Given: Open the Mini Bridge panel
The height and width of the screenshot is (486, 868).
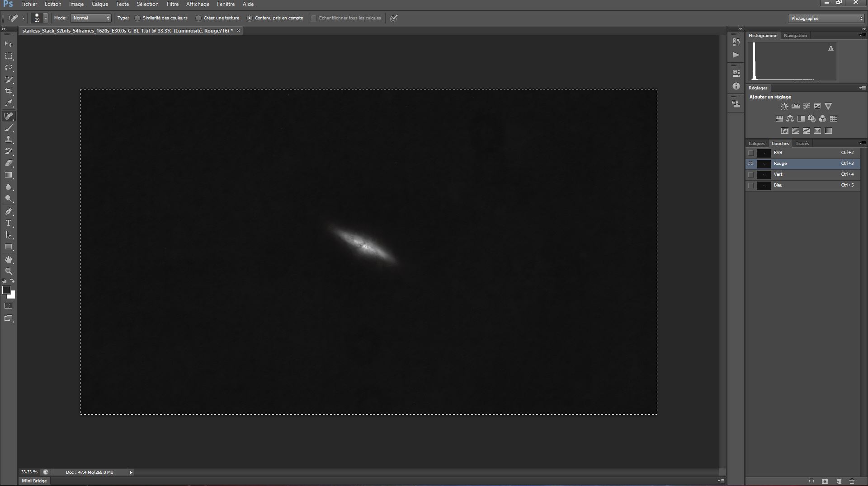Looking at the screenshot, I should [34, 481].
